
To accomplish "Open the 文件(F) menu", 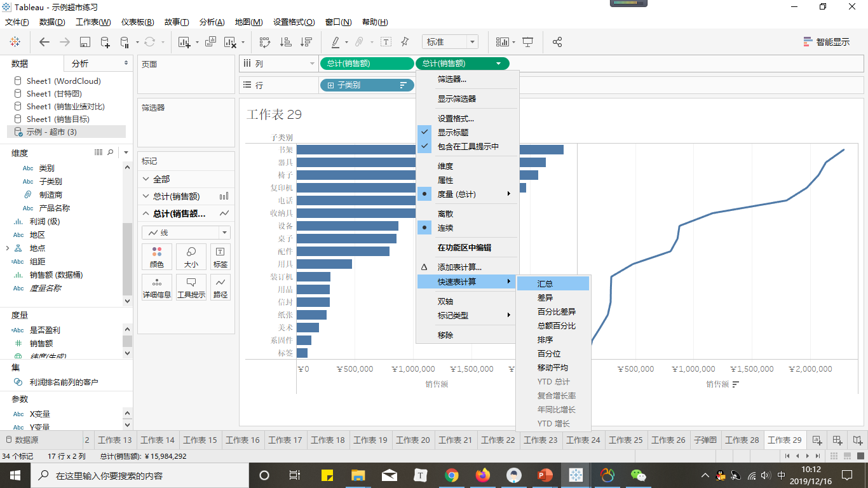I will pos(17,22).
